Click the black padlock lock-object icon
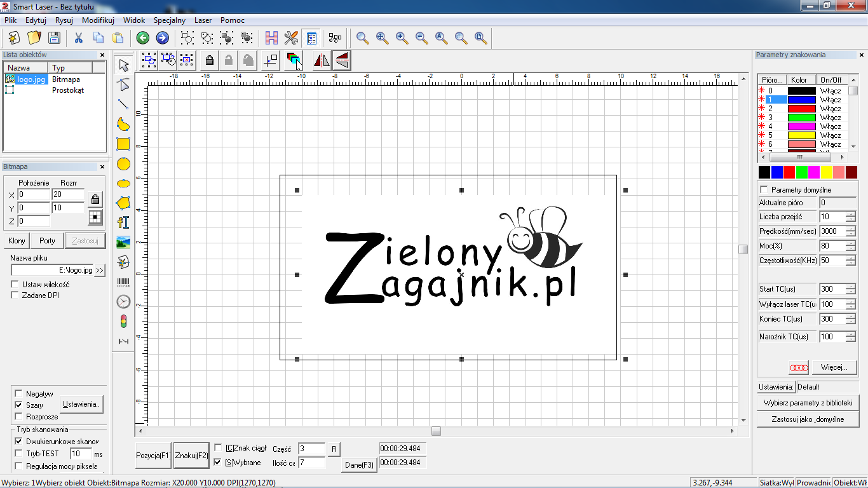The width and height of the screenshot is (868, 488). [x=208, y=60]
